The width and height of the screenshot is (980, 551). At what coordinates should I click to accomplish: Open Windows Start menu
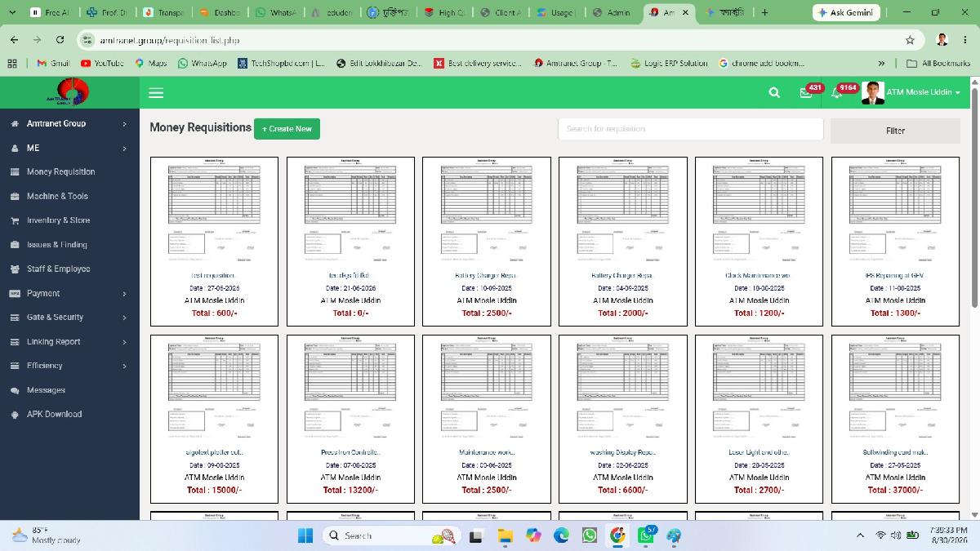pyautogui.click(x=305, y=535)
